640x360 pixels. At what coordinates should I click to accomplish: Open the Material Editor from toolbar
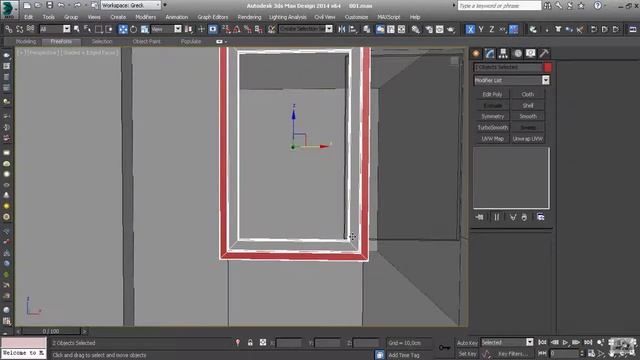click(416, 29)
